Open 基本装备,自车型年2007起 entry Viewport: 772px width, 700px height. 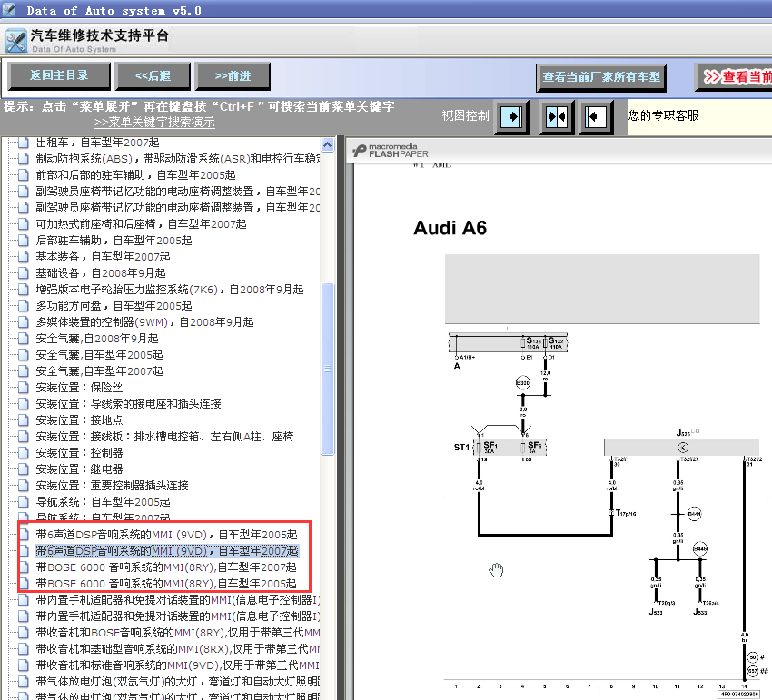(103, 256)
